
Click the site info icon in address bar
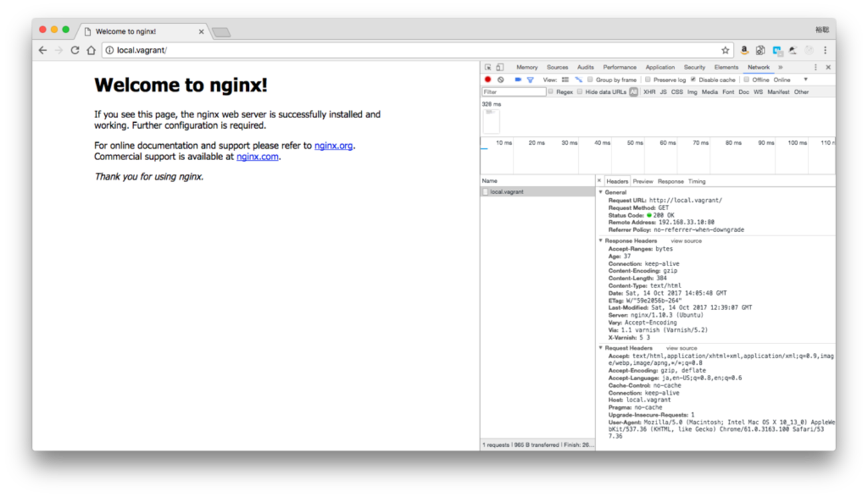click(110, 50)
